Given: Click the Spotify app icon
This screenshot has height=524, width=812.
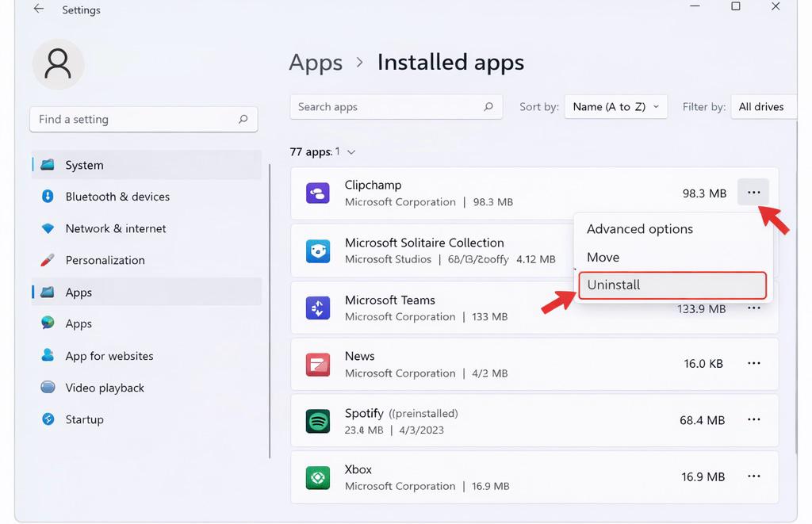Looking at the screenshot, I should 317,420.
